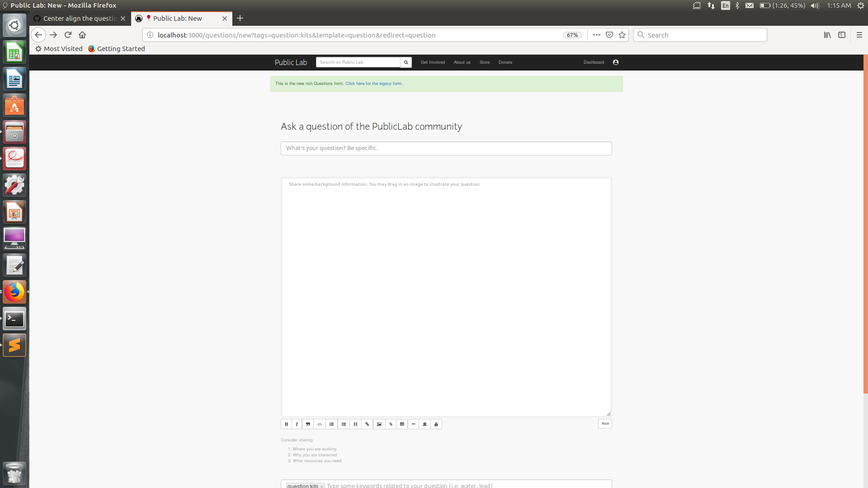
Task: Open the Get Involved nav menu
Action: click(433, 62)
